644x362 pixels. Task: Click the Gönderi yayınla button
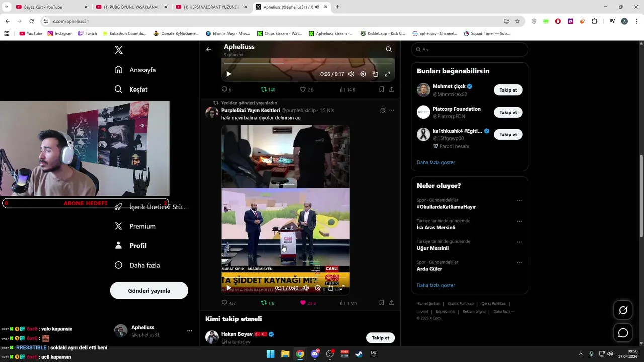tap(149, 291)
